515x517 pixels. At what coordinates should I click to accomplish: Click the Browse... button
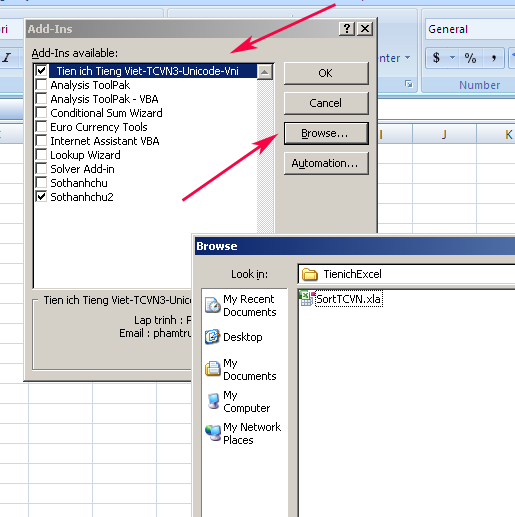[326, 133]
